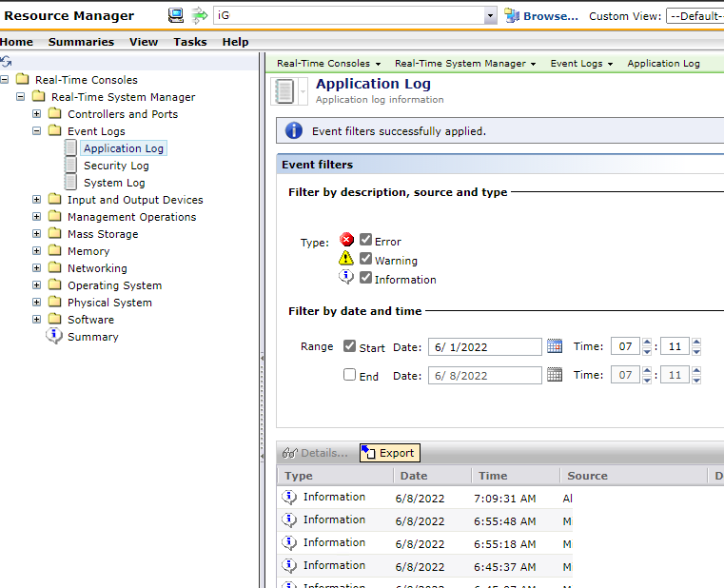Viewport: 724px width, 588px height.
Task: Open the Home menu
Action: tap(16, 42)
